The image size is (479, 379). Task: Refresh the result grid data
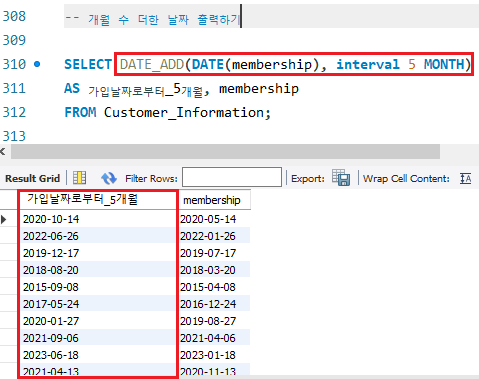coord(109,178)
